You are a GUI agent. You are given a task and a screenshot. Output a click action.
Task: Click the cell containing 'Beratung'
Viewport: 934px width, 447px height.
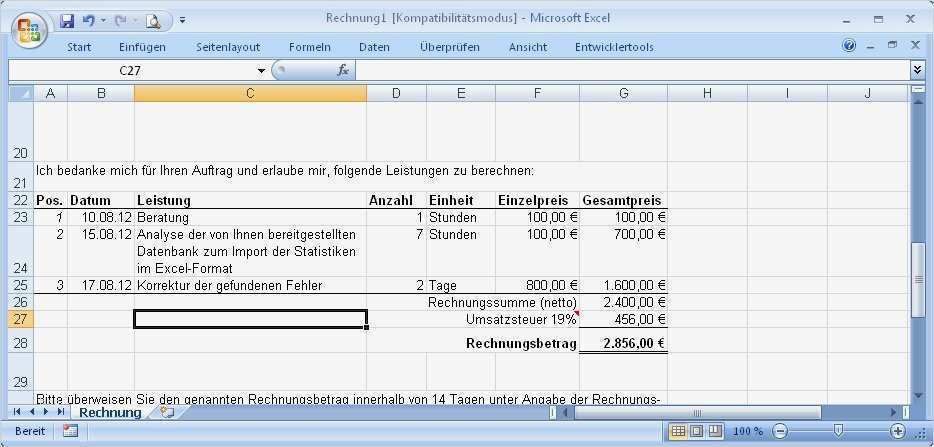coord(250,218)
